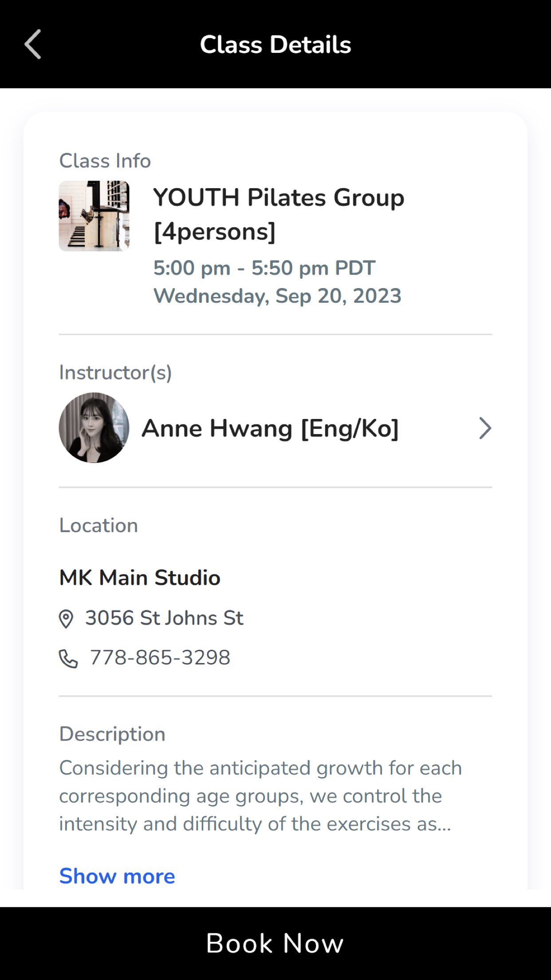Tap the Wednesday, Sep 20, 2023 date
This screenshot has width=551, height=980.
click(277, 296)
